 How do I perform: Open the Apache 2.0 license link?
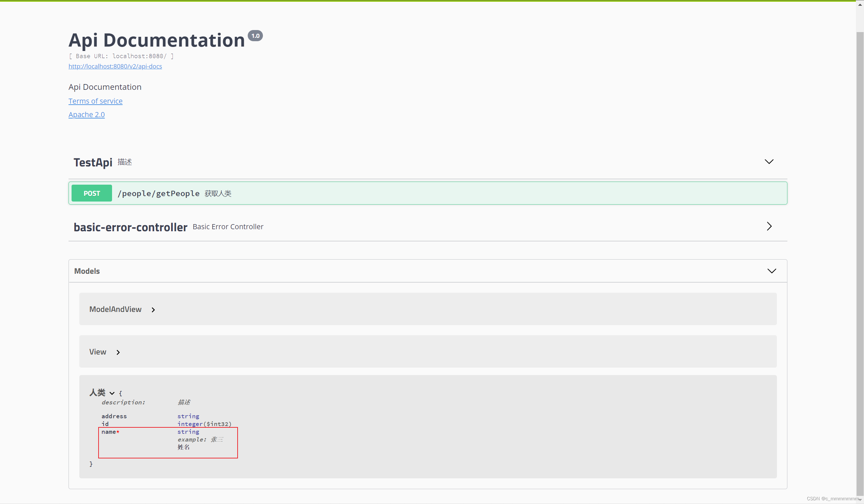click(x=86, y=114)
